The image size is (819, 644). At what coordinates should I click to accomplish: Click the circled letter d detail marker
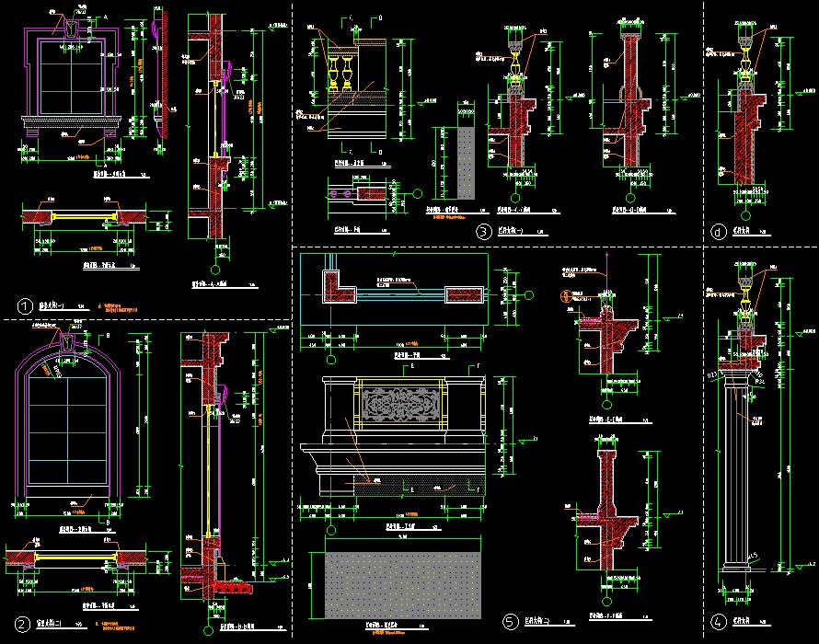click(x=718, y=233)
